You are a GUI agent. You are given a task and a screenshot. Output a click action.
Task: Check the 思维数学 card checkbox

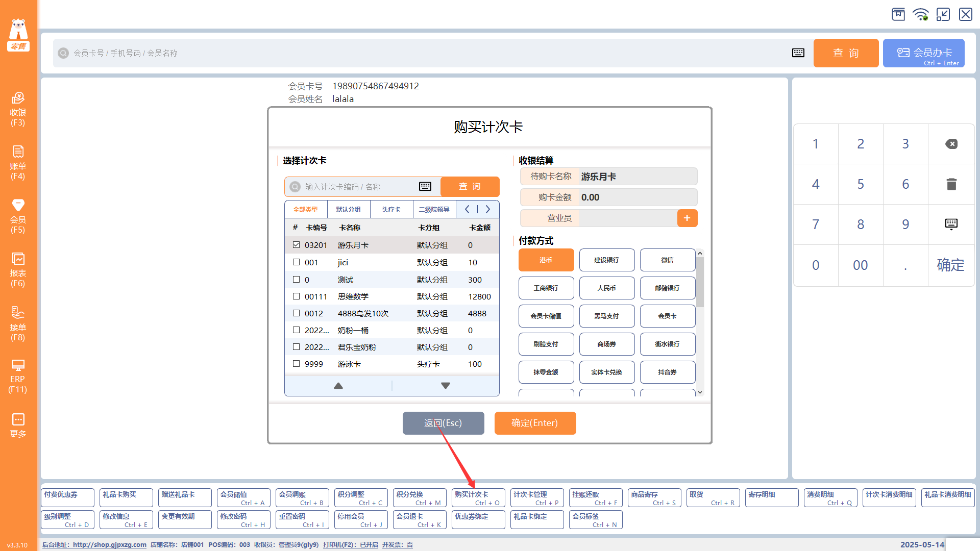coord(296,296)
